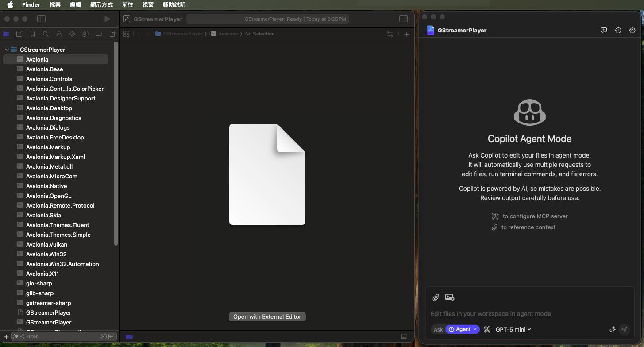The width and height of the screenshot is (644, 347).
Task: Start a new Copilot chat
Action: coord(604,30)
